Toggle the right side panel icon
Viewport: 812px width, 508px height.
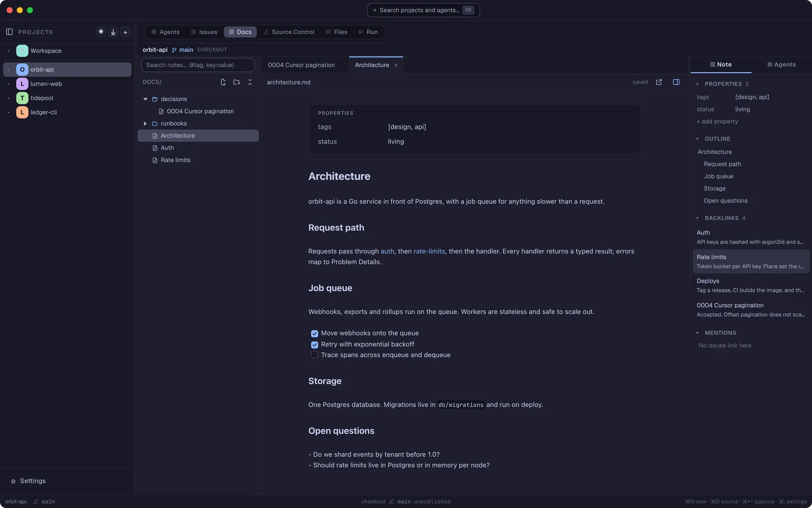coord(676,82)
